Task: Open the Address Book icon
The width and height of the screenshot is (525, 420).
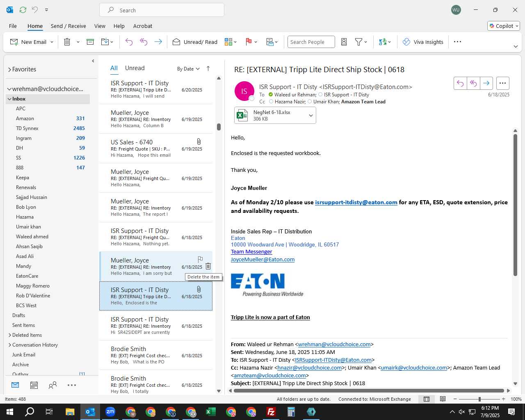Action: (344, 42)
